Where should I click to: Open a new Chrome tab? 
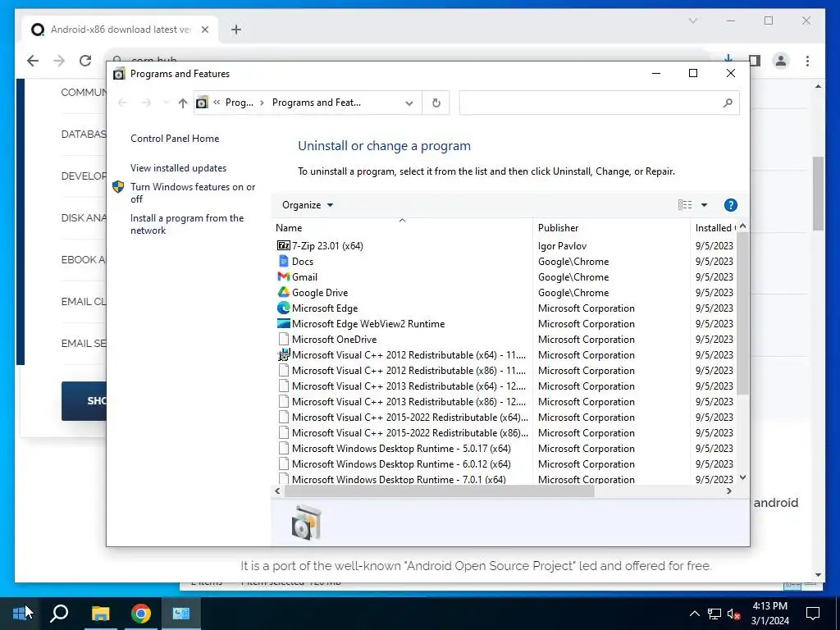coord(235,30)
